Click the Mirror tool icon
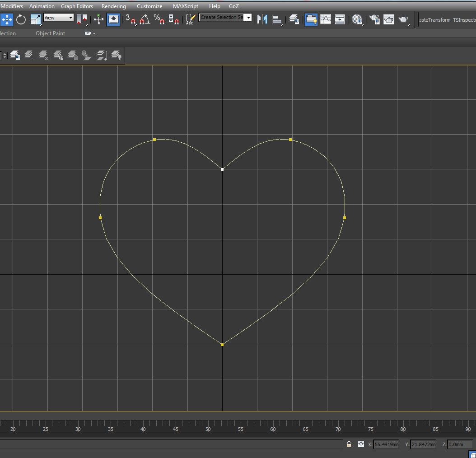This screenshot has height=458, width=476. (x=262, y=19)
